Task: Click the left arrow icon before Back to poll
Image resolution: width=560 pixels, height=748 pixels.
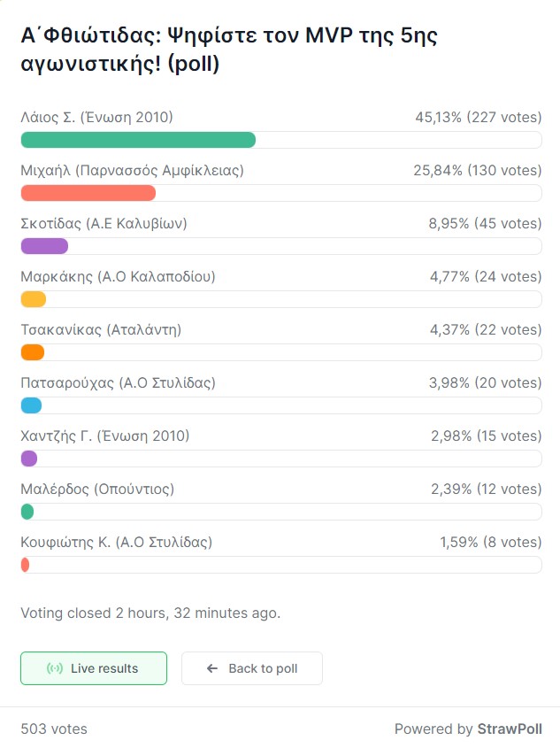Action: point(212,668)
